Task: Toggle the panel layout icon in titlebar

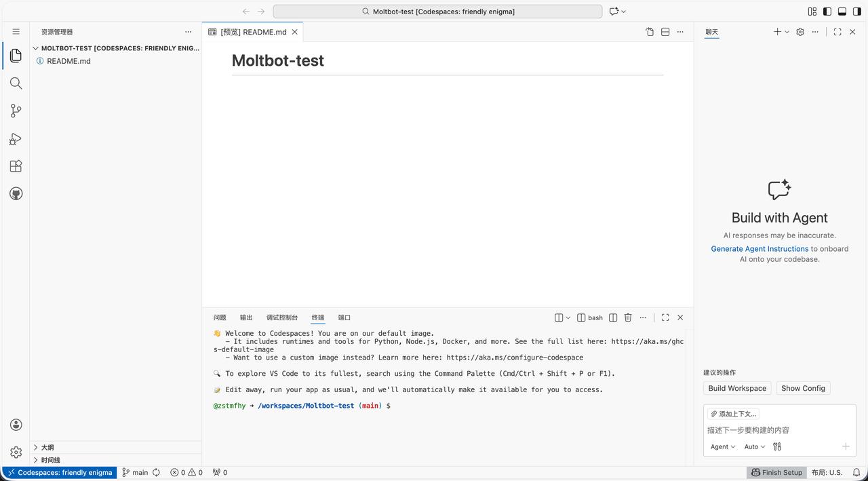Action: tap(841, 11)
